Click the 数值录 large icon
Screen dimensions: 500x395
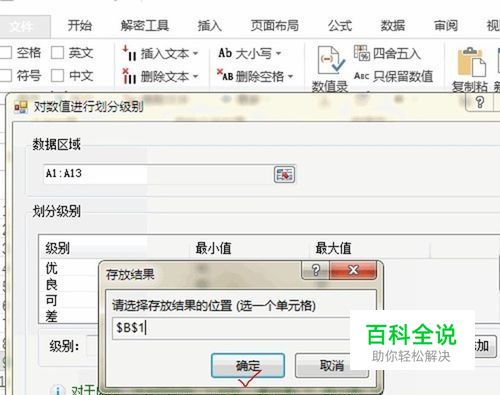pyautogui.click(x=330, y=60)
